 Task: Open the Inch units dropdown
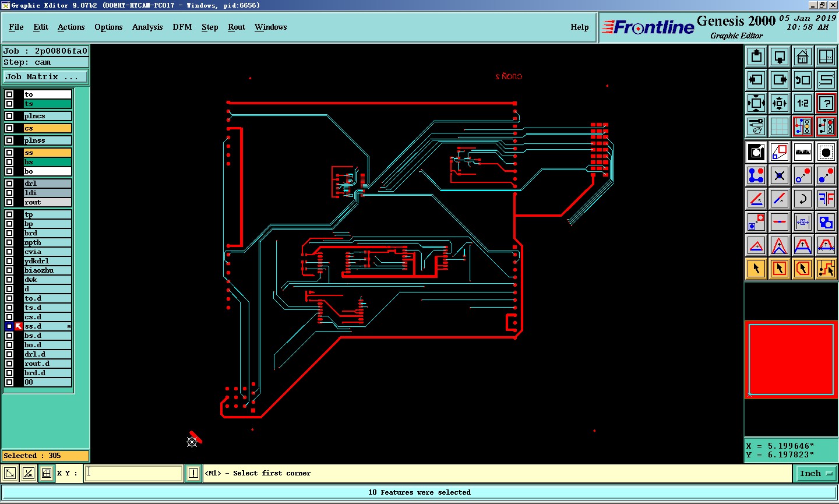click(815, 473)
